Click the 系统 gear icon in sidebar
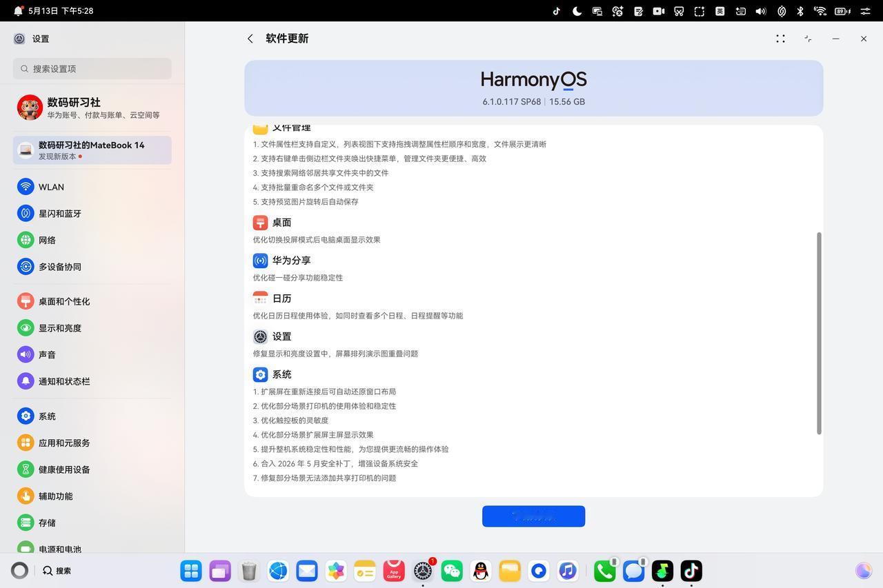Screen dimensions: 883x588 26,416
